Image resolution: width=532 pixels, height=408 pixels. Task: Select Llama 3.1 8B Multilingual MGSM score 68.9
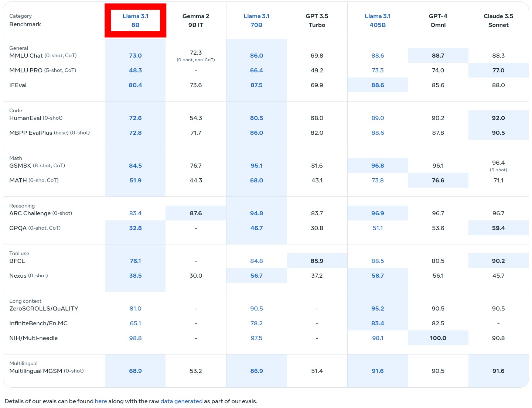point(136,371)
